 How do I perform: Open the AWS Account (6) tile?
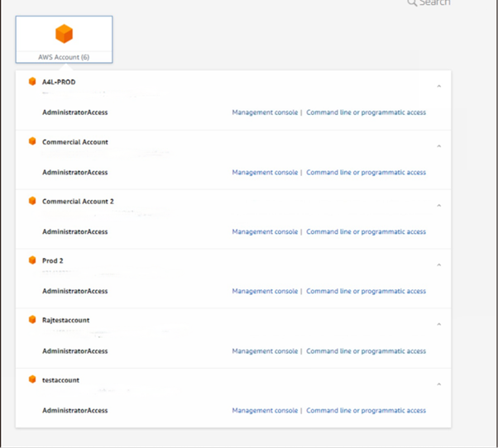click(x=64, y=40)
